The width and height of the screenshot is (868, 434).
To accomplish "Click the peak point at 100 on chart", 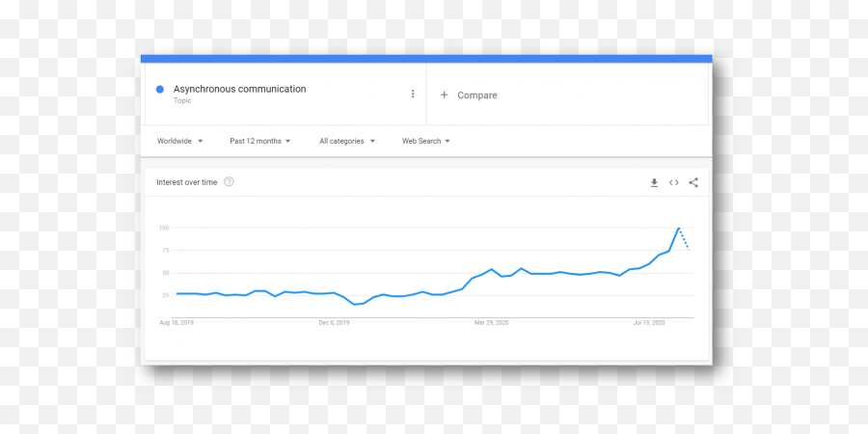I will [678, 228].
